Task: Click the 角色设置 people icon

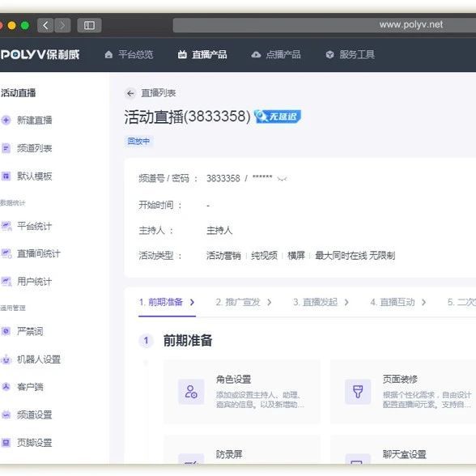Action: (x=191, y=392)
